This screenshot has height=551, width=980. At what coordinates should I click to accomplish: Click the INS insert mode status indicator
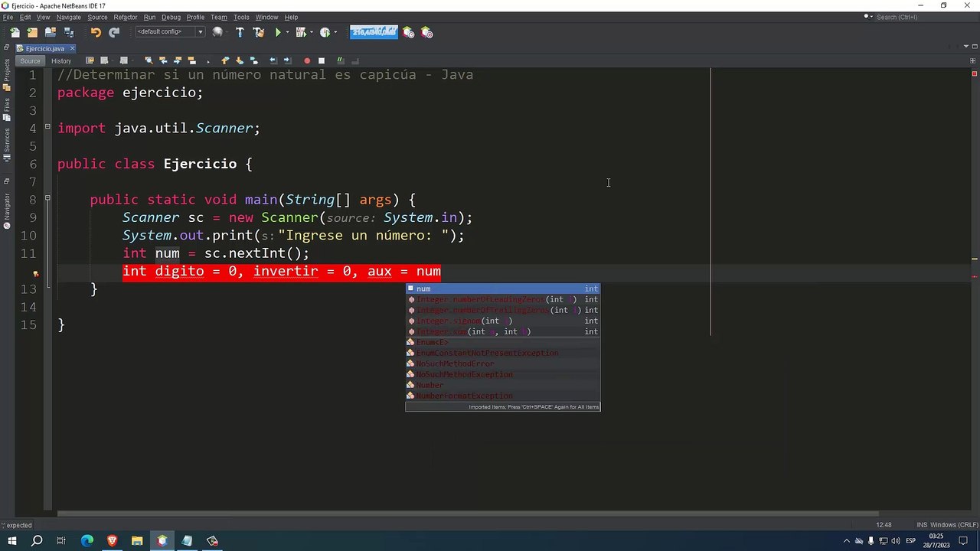pos(922,525)
